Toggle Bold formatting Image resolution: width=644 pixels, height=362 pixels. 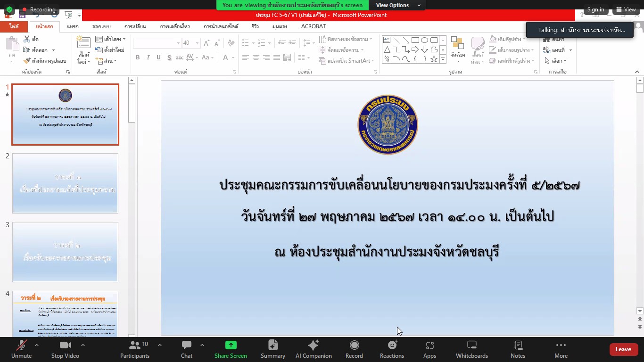tap(138, 58)
